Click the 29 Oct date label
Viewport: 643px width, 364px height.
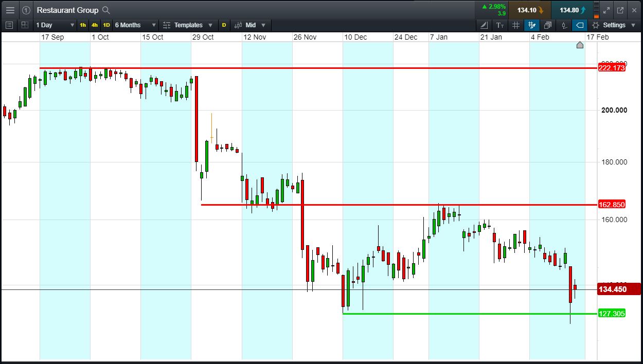[x=203, y=37]
